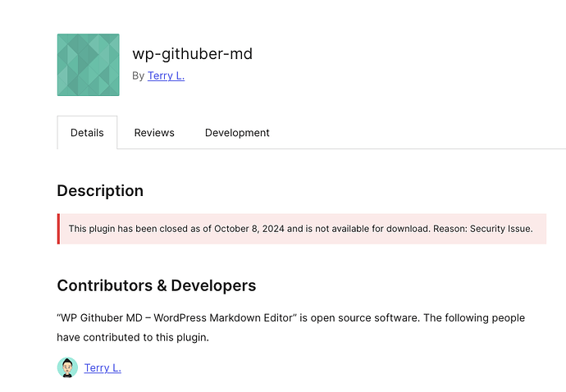Click the red left border of the notice
This screenshot has width=566, height=392.
(58, 229)
